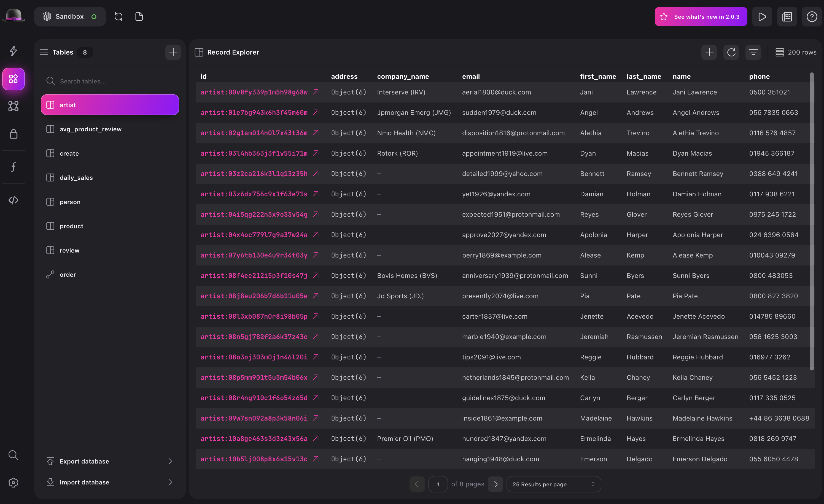Open the Authentication lock icon
824x504 pixels.
14,134
